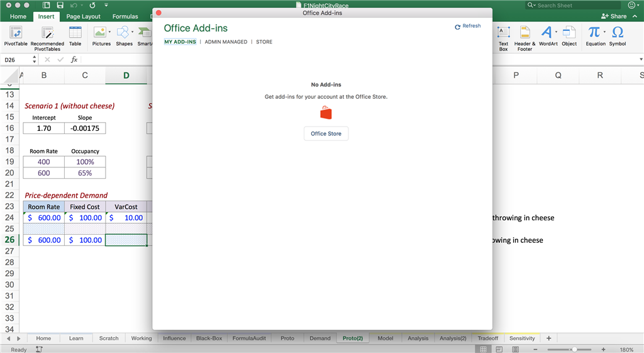Click the WordArt icon
Screen dimensions: 644x353
[x=547, y=32]
